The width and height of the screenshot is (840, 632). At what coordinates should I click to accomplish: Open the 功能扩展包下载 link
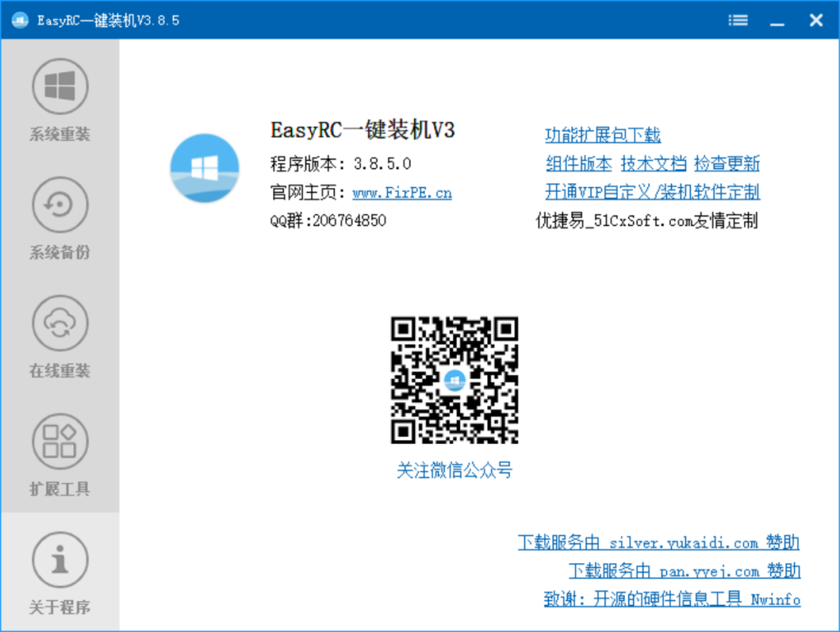[x=603, y=135]
